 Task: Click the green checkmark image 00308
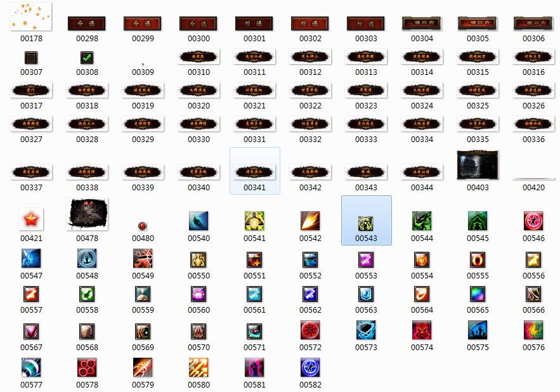click(x=87, y=58)
